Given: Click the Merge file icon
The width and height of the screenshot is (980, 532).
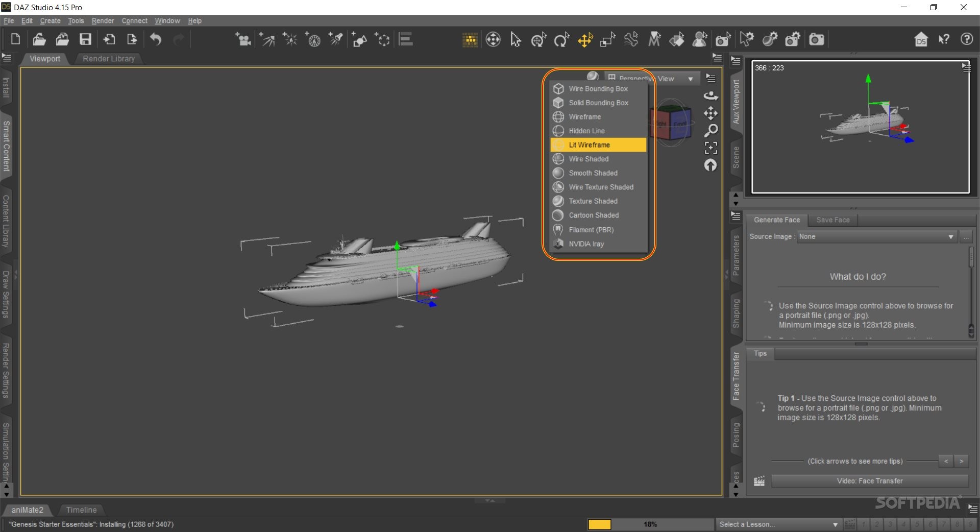Looking at the screenshot, I should pos(62,39).
